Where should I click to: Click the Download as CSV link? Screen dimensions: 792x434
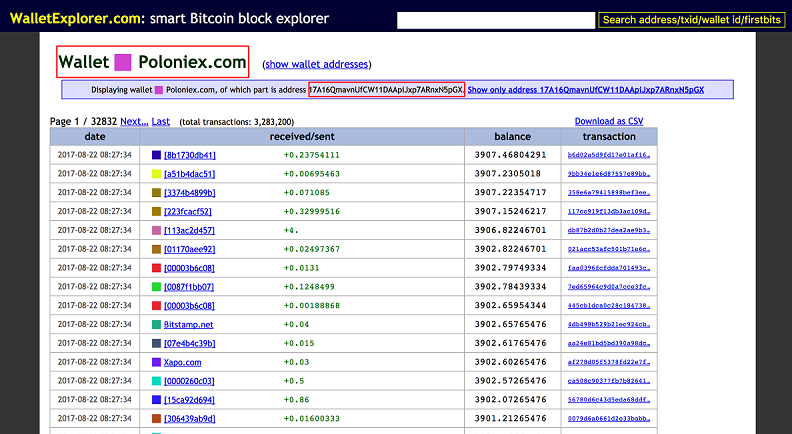coord(609,121)
